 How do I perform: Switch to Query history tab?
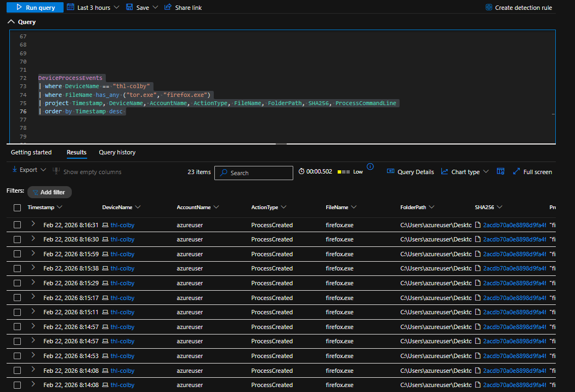pyautogui.click(x=117, y=152)
